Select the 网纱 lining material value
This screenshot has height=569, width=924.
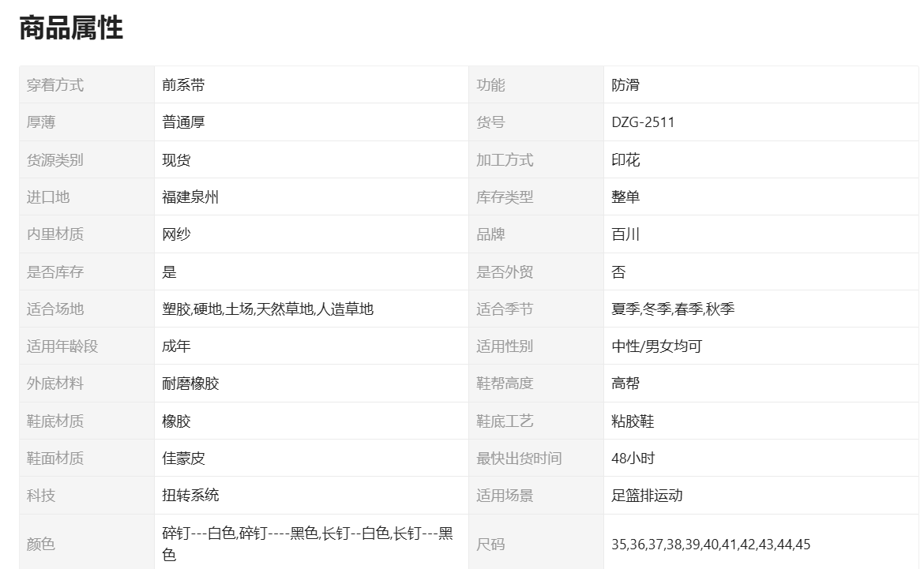click(176, 234)
